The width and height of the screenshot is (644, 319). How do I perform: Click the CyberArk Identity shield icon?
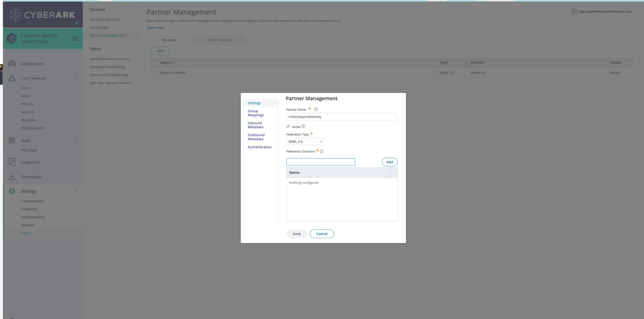12,38
